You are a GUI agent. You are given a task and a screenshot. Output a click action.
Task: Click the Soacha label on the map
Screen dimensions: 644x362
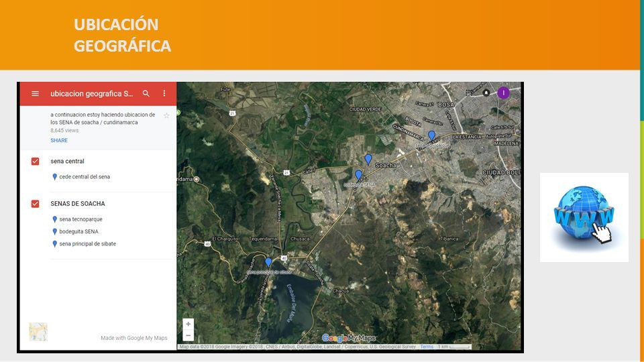pyautogui.click(x=386, y=165)
